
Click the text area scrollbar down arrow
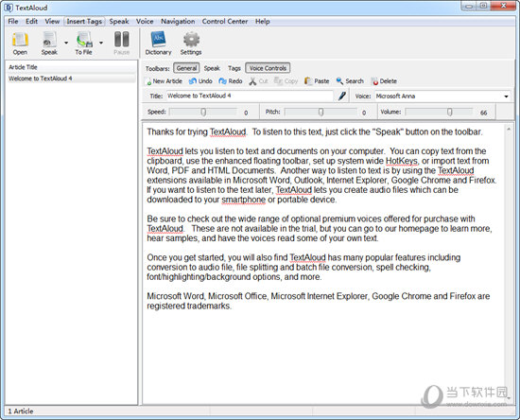pos(509,398)
